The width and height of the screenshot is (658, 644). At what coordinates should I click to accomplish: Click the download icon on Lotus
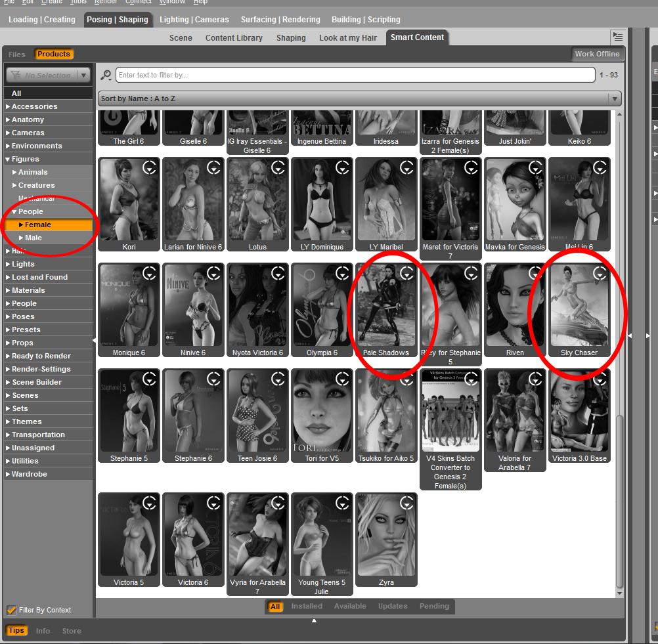click(x=278, y=168)
